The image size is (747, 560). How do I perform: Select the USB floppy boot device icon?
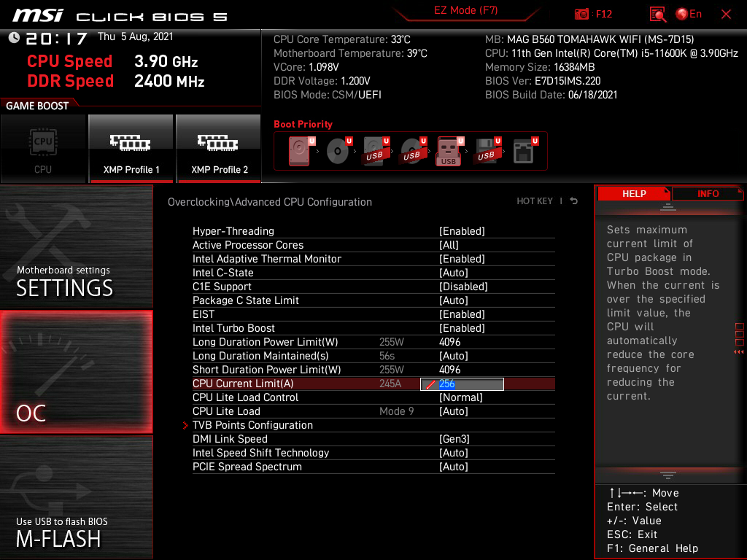pyautogui.click(x=488, y=151)
